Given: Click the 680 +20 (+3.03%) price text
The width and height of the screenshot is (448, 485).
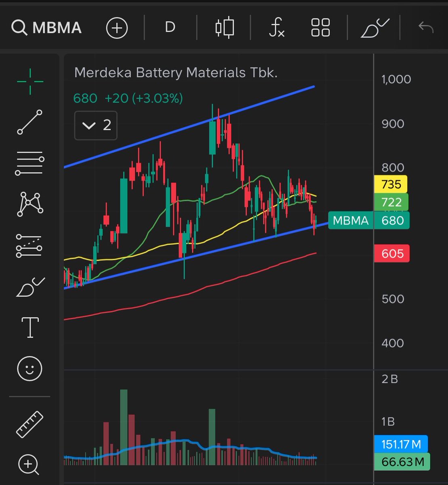Looking at the screenshot, I should coord(128,98).
